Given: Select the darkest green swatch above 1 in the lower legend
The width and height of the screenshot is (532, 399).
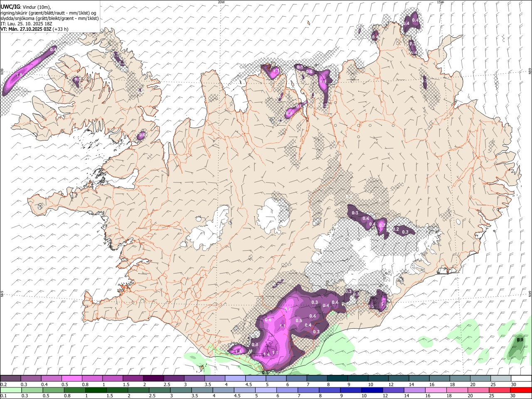Looking at the screenshot, I should [96, 390].
